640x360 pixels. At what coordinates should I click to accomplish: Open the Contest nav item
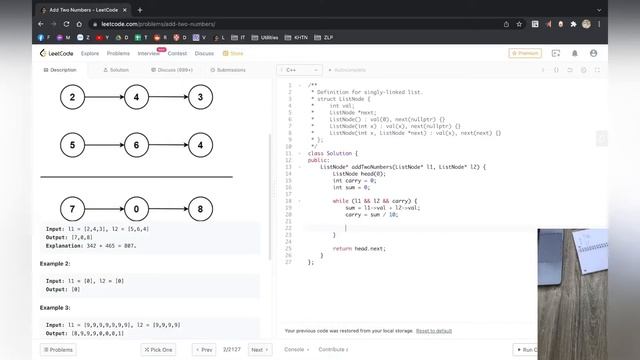(x=177, y=53)
